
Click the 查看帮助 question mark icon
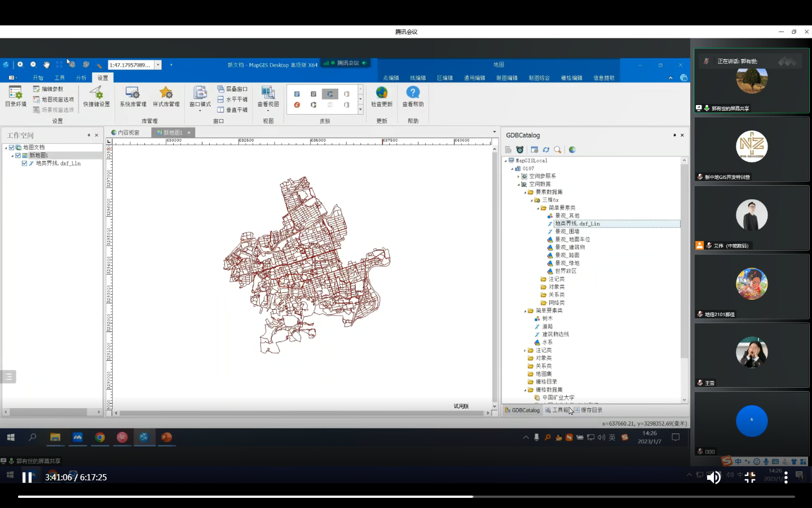coord(413,93)
